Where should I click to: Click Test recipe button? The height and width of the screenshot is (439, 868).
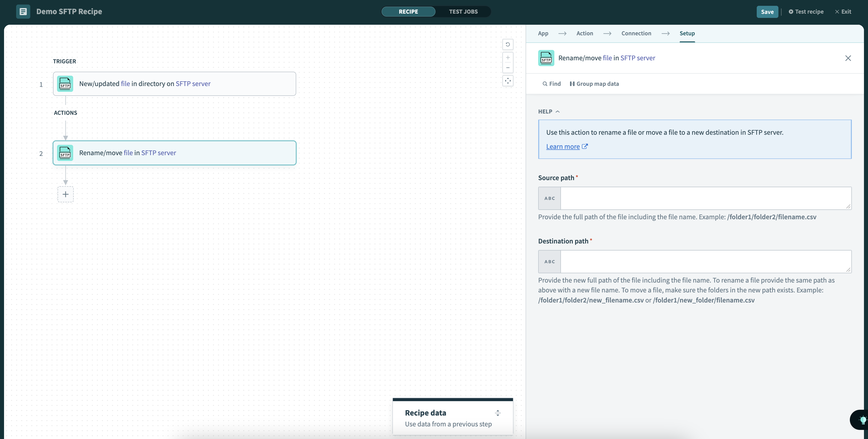click(806, 12)
